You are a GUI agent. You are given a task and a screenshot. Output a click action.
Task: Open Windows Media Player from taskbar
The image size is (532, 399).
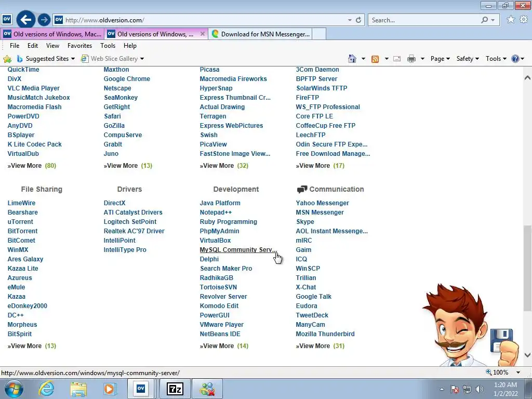point(109,389)
